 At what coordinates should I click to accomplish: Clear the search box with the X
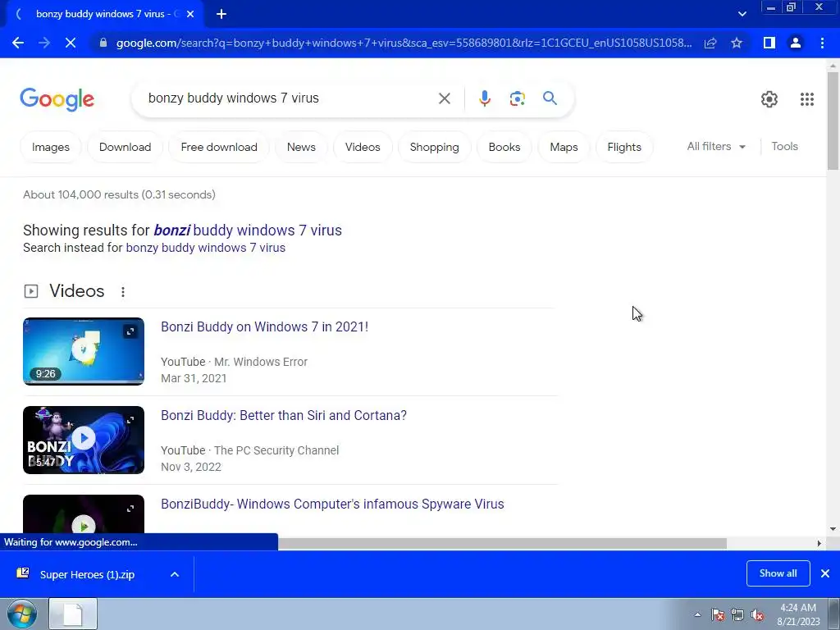(444, 98)
